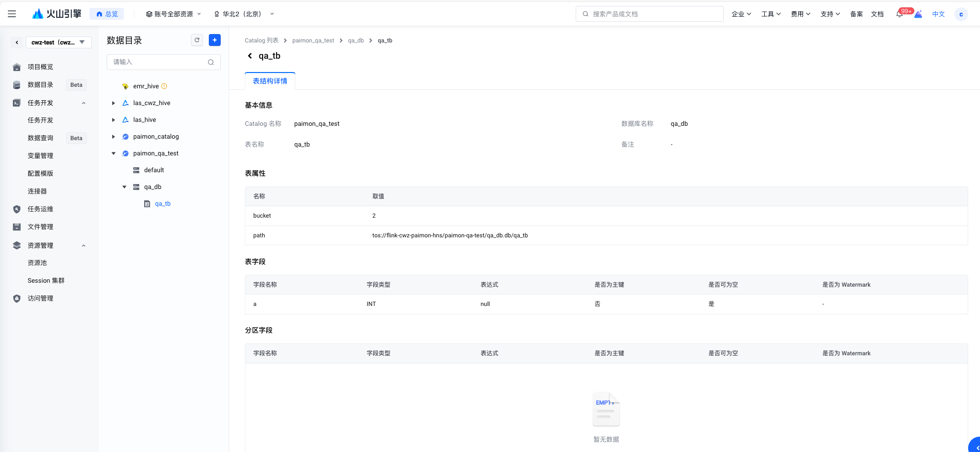Refresh the data catalog list
Screen dimensions: 980x452
pyautogui.click(x=197, y=40)
